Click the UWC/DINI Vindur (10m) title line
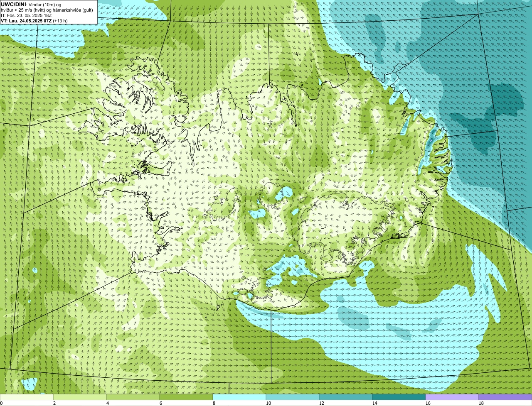Image resolution: width=532 pixels, height=406 pixels. click(31, 4)
